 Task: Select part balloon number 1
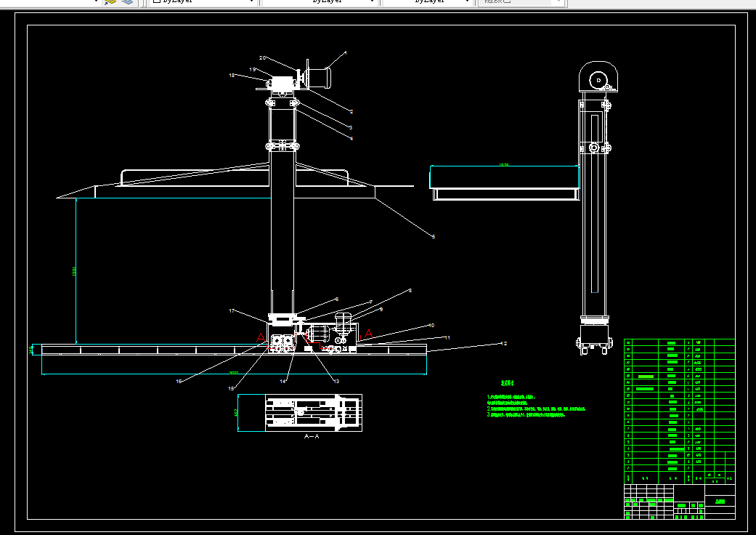click(x=345, y=53)
